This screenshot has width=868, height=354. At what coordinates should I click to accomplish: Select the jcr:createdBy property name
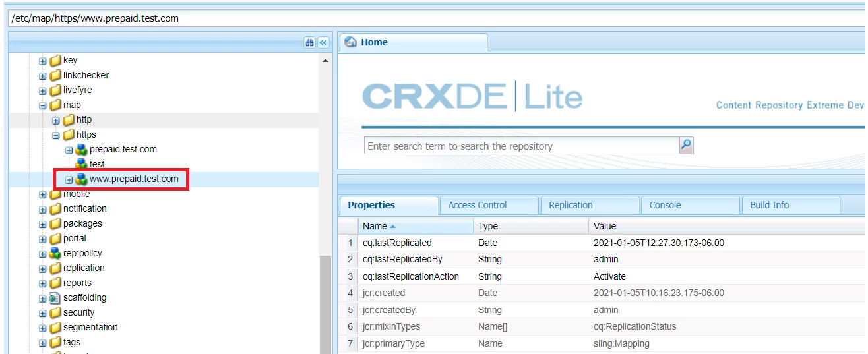[389, 310]
